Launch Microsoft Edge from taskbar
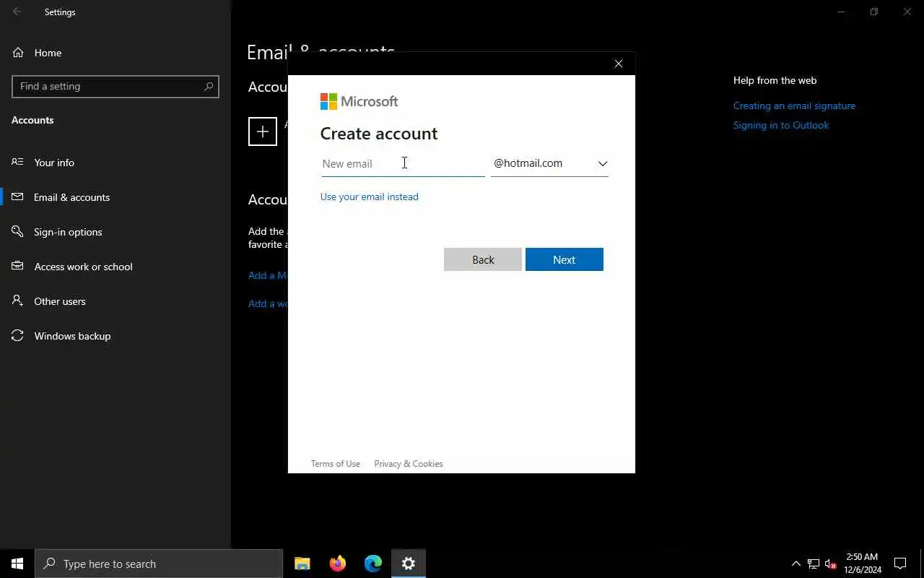 coord(373,564)
